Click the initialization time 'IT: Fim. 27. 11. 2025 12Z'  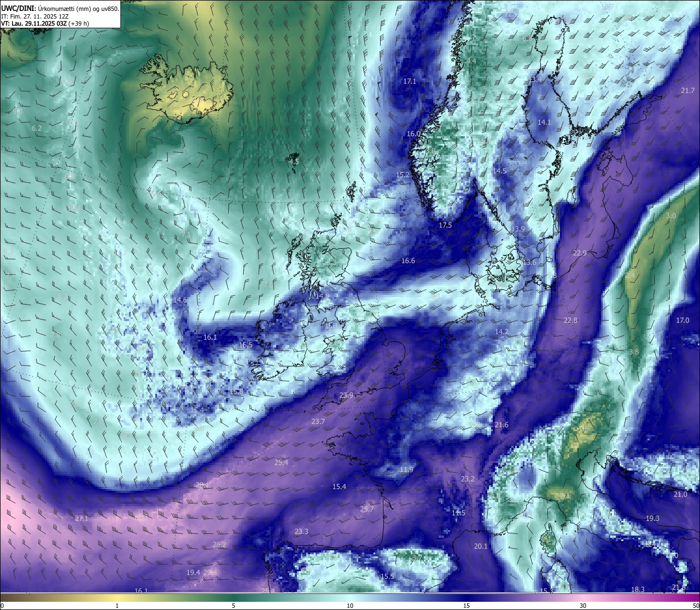coord(35,16)
